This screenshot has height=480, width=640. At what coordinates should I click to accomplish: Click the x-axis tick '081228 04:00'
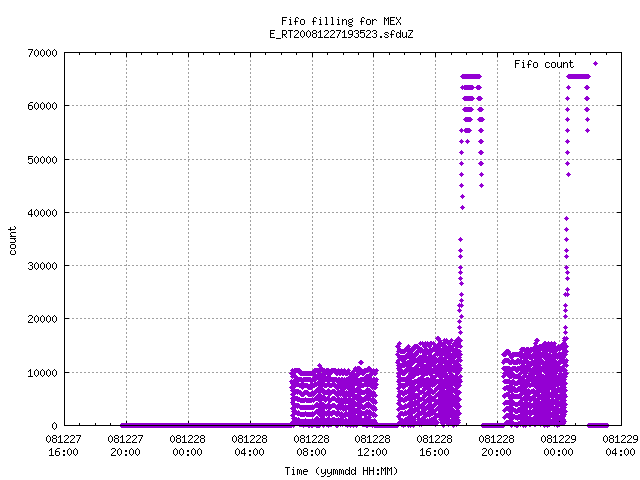[x=250, y=446]
